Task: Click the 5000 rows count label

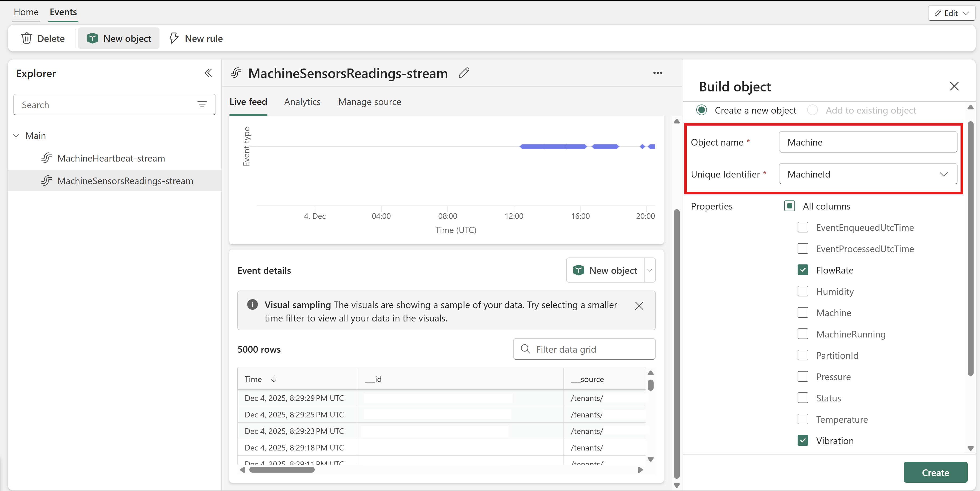Action: point(259,349)
